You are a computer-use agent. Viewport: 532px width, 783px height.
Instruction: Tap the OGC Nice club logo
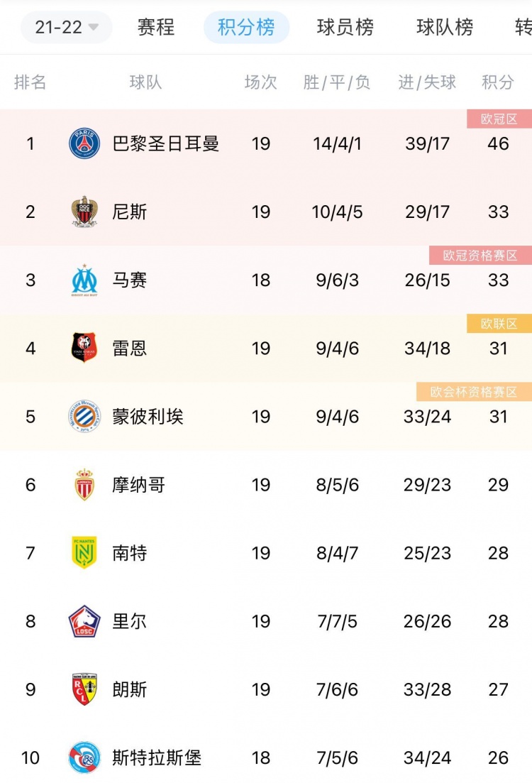[84, 212]
